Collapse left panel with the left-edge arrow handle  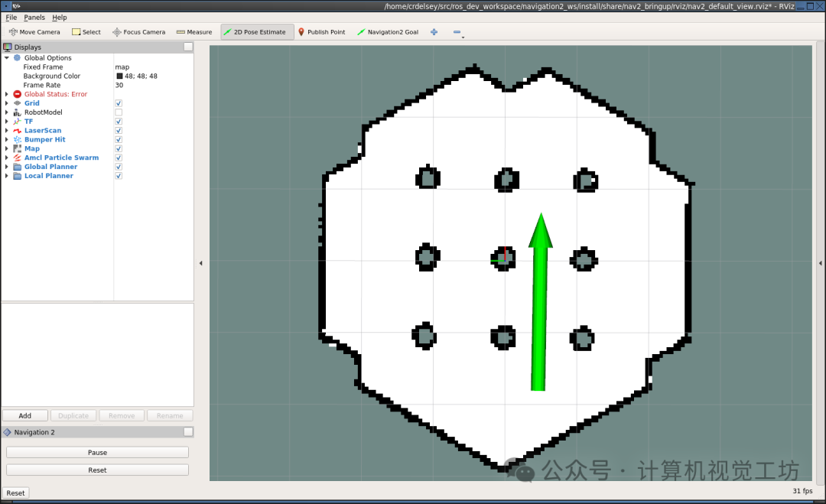coord(200,263)
